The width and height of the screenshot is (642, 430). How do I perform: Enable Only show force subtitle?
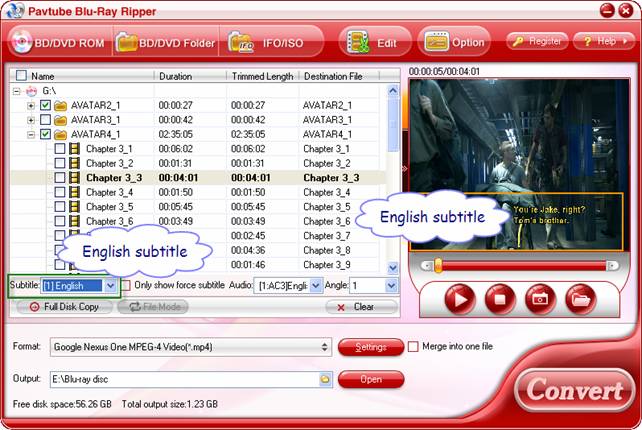pos(126,285)
